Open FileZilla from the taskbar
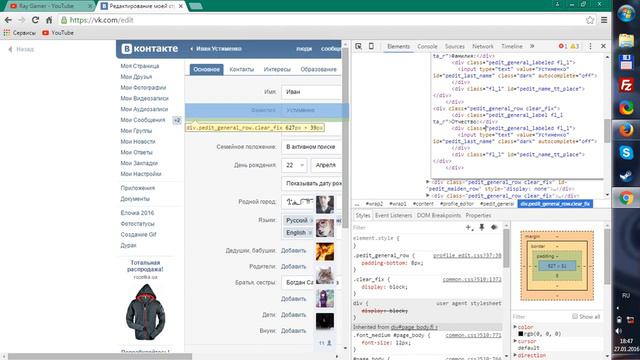 pos(626,85)
